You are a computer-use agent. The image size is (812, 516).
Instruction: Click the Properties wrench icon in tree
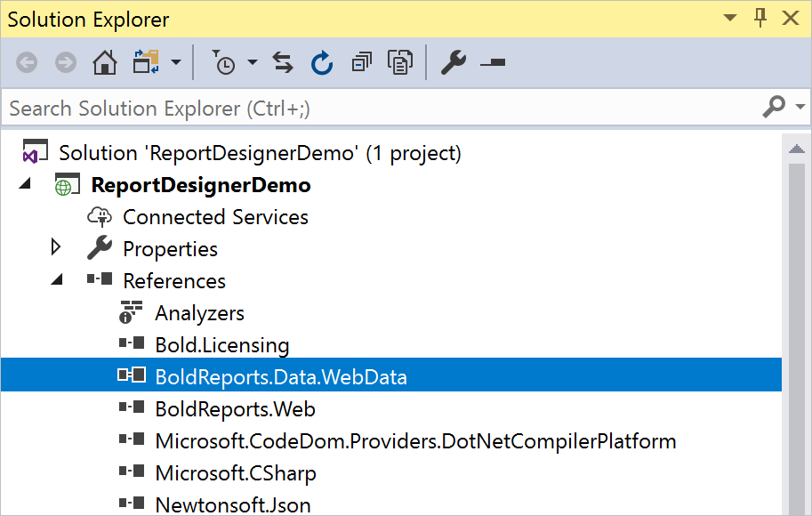[x=100, y=247]
